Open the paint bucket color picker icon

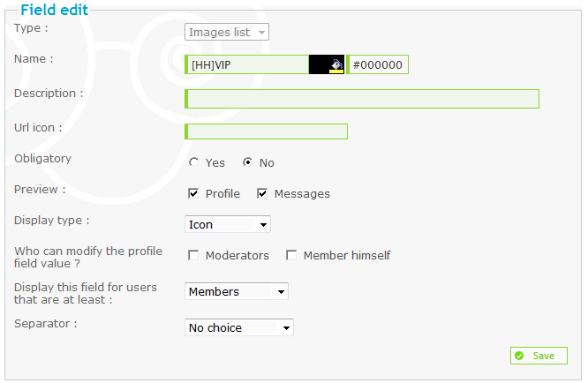[336, 65]
